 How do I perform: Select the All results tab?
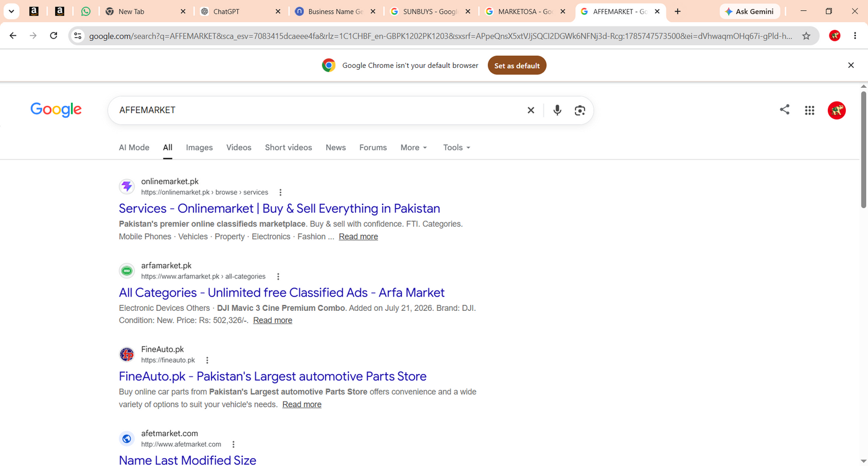(x=168, y=147)
